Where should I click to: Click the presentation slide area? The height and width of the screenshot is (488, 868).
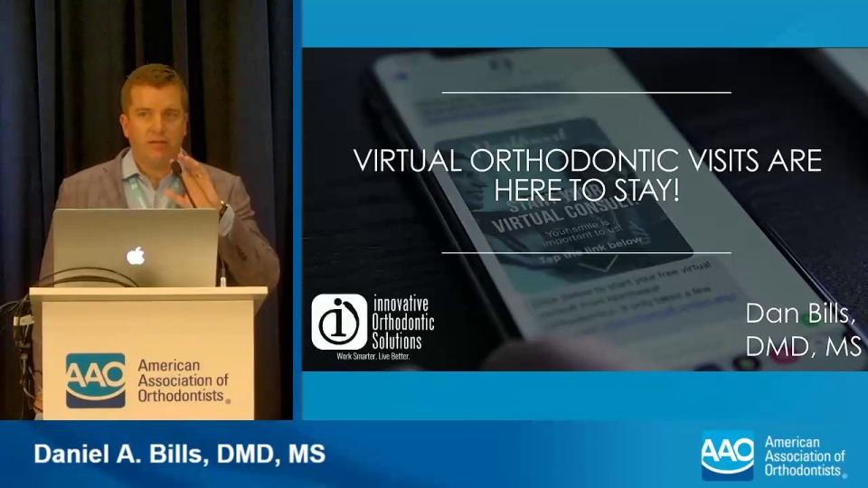585,209
